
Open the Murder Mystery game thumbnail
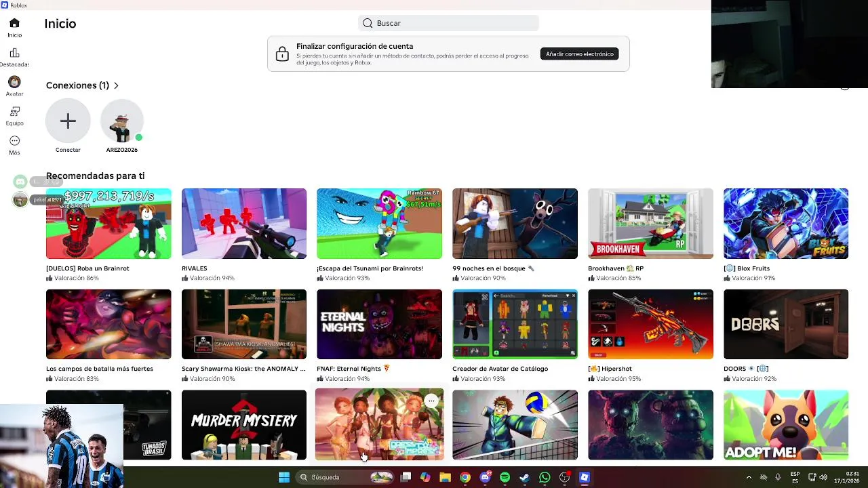tap(244, 425)
